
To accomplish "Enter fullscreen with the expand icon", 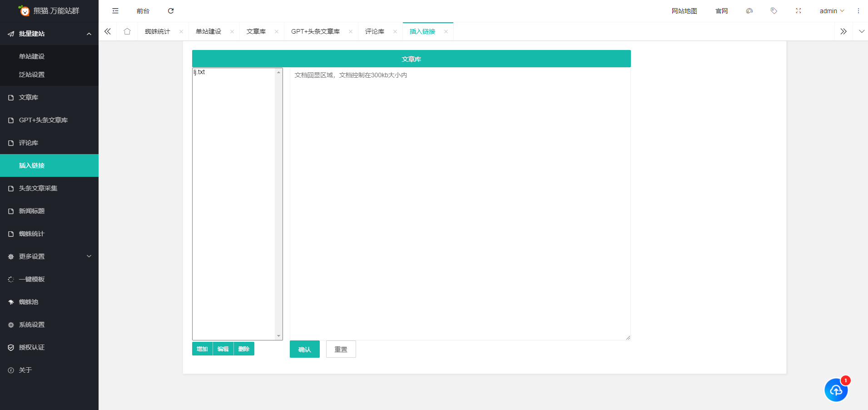I will [x=799, y=11].
